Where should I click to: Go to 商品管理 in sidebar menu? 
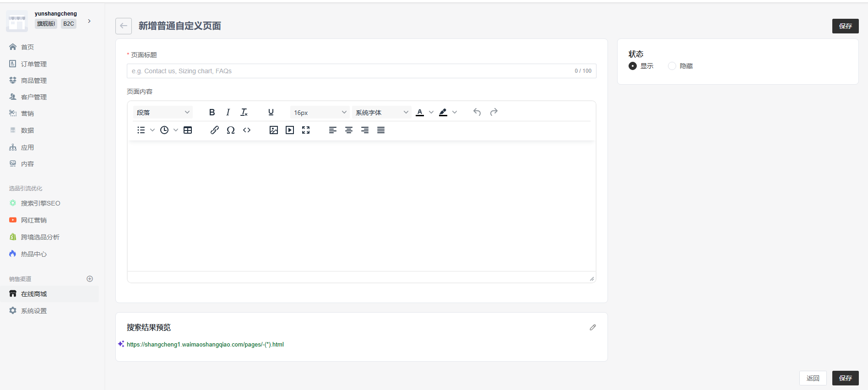34,81
